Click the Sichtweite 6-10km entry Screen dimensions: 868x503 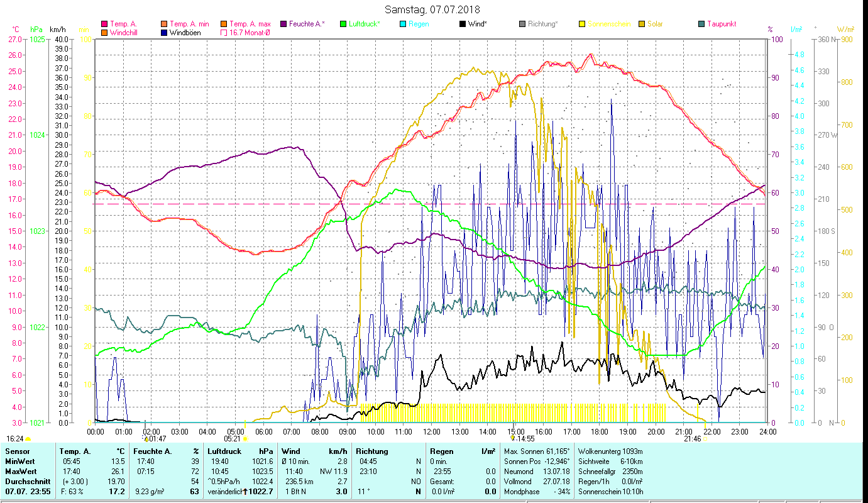[610, 462]
